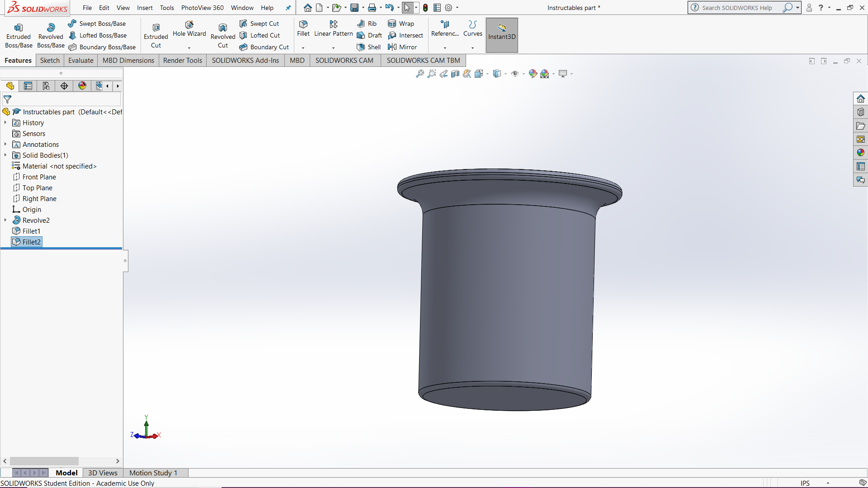This screenshot has height=488, width=868.
Task: Select the Fillet tool
Action: tap(303, 28)
